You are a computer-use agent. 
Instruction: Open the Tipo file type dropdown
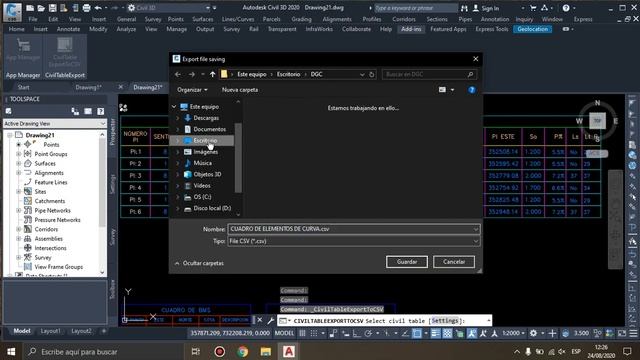(476, 241)
